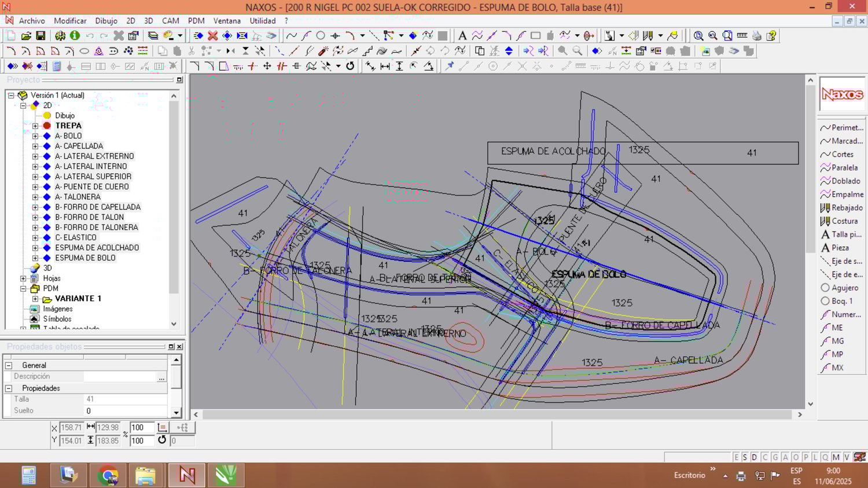Screen dimensions: 868x488
Task: Click the help question mark icon
Action: click(x=771, y=36)
